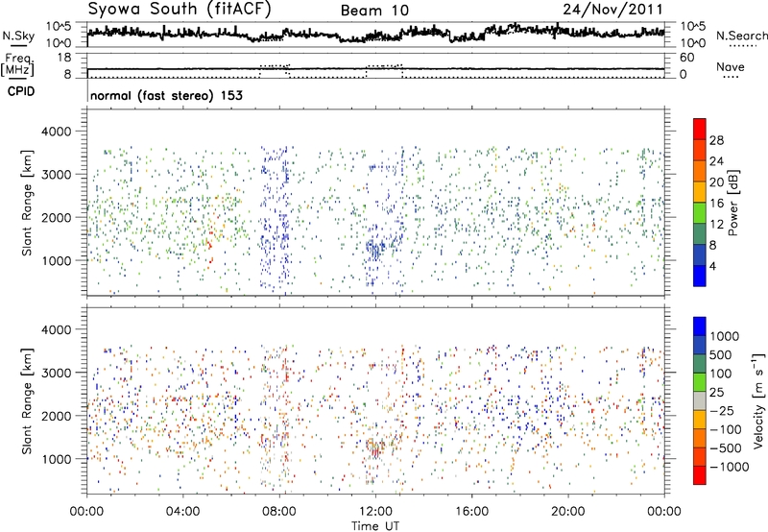
Task: Click the 'Nave' legend label
Action: pyautogui.click(x=731, y=67)
